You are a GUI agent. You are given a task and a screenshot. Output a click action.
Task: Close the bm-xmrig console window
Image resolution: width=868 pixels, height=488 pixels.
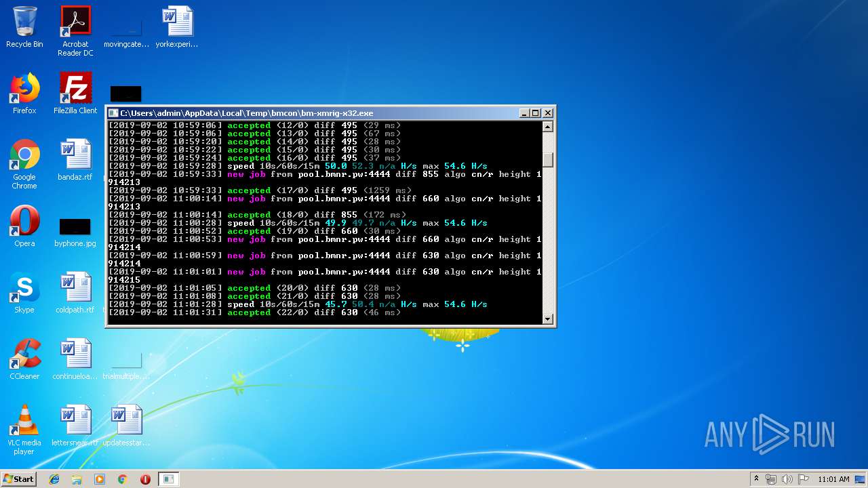[548, 113]
